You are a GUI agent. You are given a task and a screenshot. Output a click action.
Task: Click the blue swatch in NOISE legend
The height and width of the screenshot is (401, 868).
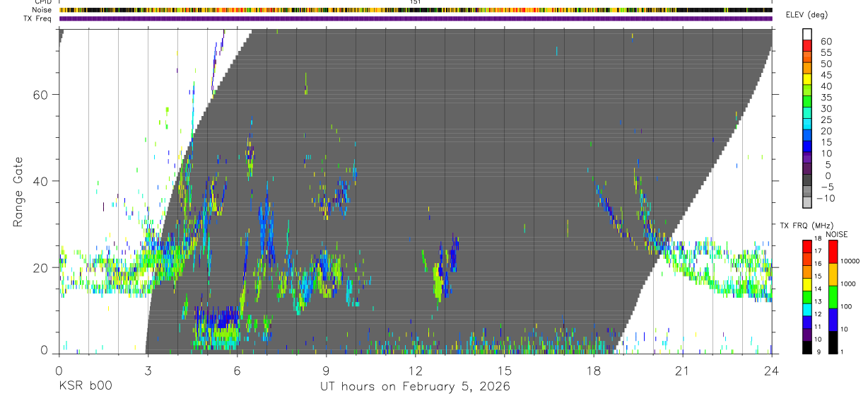click(833, 320)
